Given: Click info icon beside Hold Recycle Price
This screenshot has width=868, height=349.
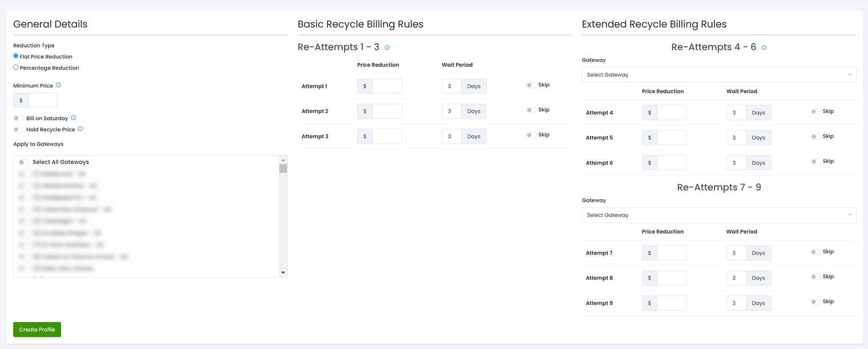Looking at the screenshot, I should click(80, 129).
